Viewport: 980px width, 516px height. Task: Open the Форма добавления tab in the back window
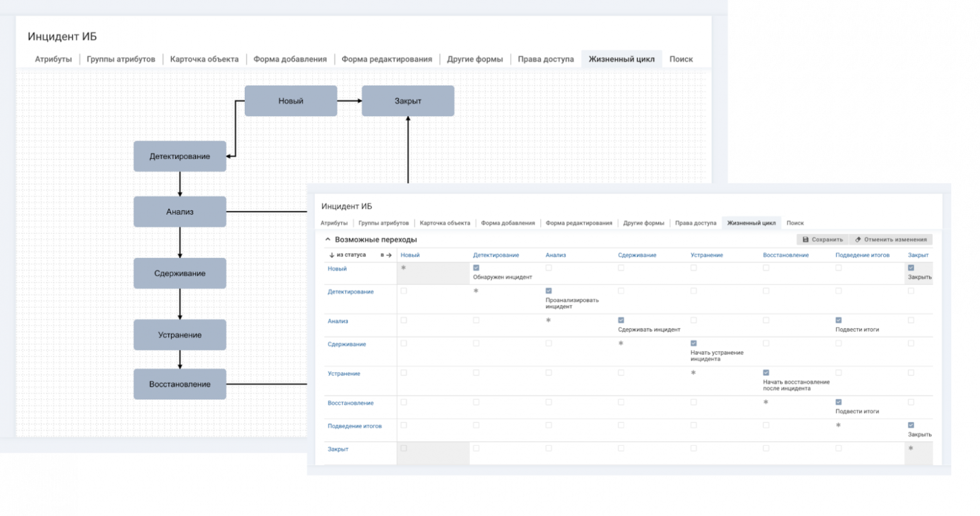pyautogui.click(x=290, y=59)
